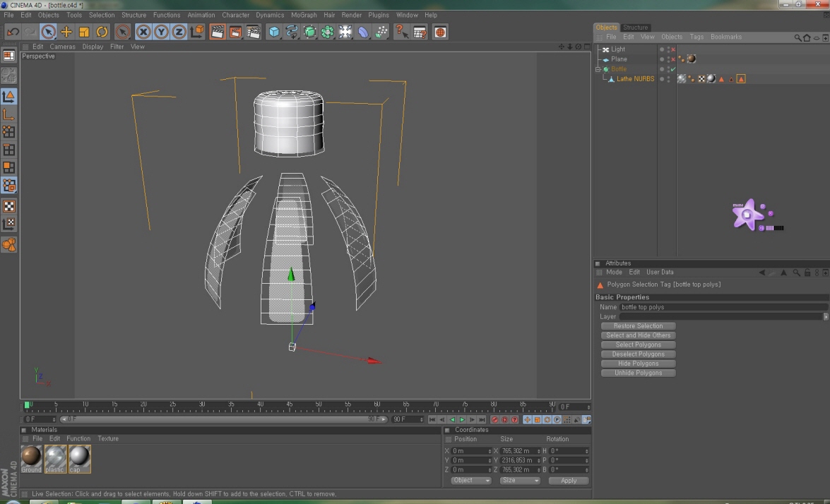Open the MoGraph menu
This screenshot has height=504, width=830.
click(x=304, y=16)
